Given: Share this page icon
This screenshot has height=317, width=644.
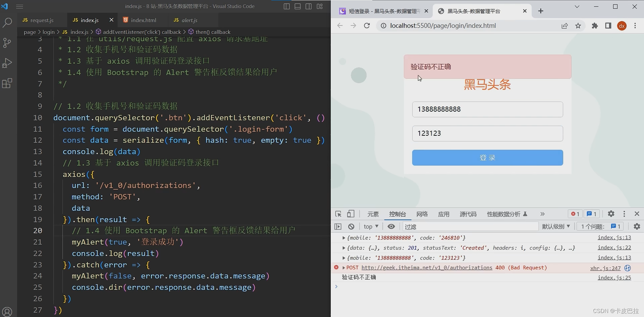Looking at the screenshot, I should 565,26.
